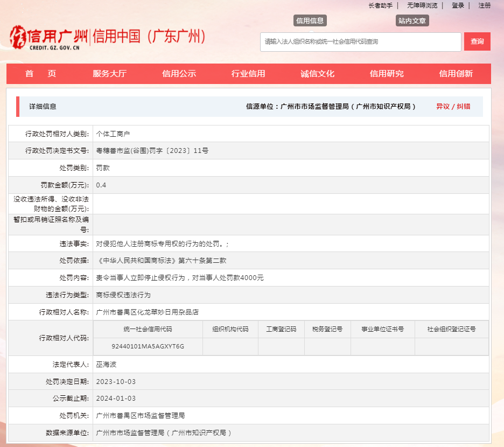The height and width of the screenshot is (447, 504).
Task: Click the 罚款 penalty type value
Action: (x=103, y=168)
